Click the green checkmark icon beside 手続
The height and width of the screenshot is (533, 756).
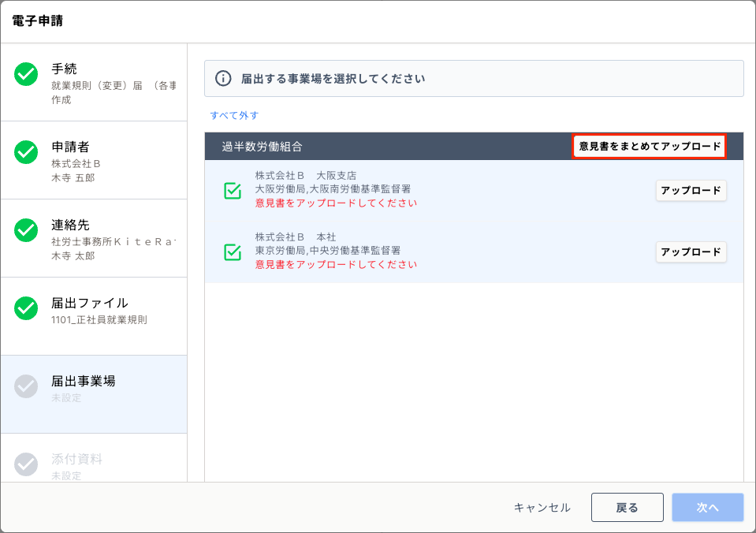click(x=26, y=74)
